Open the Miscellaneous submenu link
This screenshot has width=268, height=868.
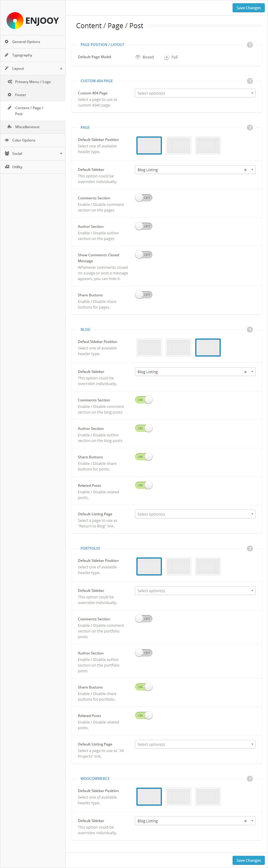(27, 127)
